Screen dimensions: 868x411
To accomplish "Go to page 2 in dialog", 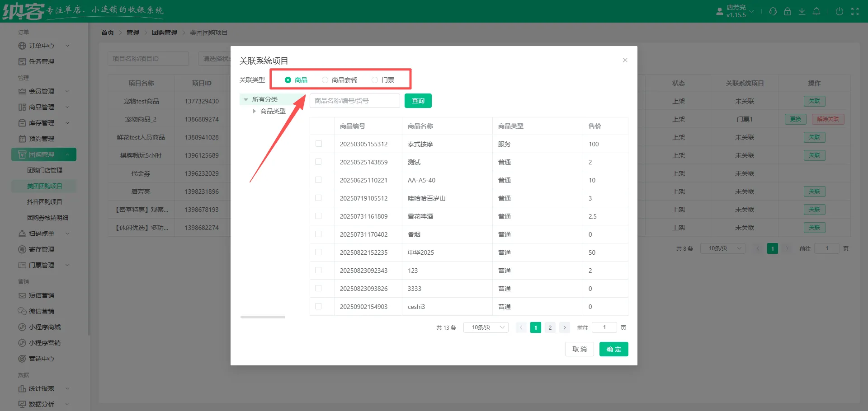I will 550,327.
